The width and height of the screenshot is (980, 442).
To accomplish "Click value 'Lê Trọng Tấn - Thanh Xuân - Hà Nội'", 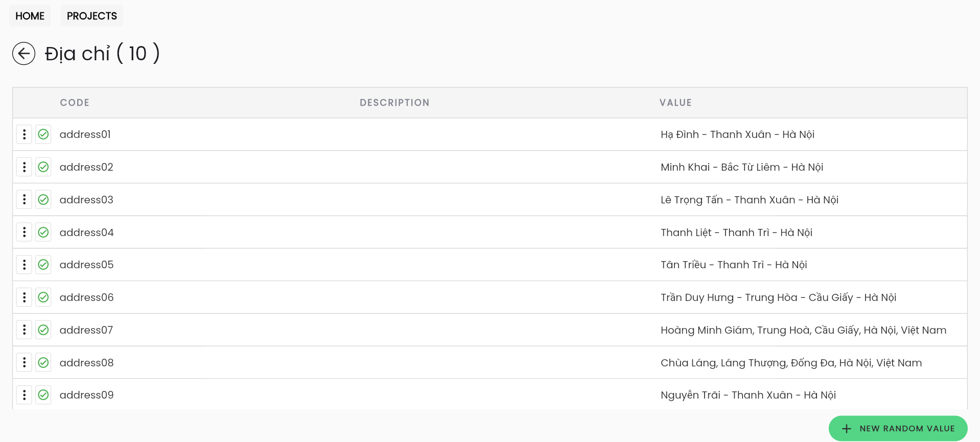I will coord(750,200).
